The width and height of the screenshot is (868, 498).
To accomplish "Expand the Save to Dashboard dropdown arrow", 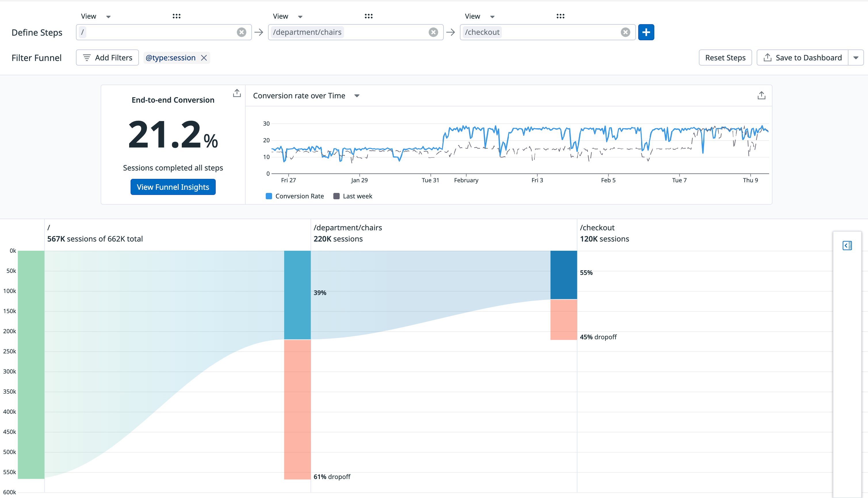I will tap(856, 58).
